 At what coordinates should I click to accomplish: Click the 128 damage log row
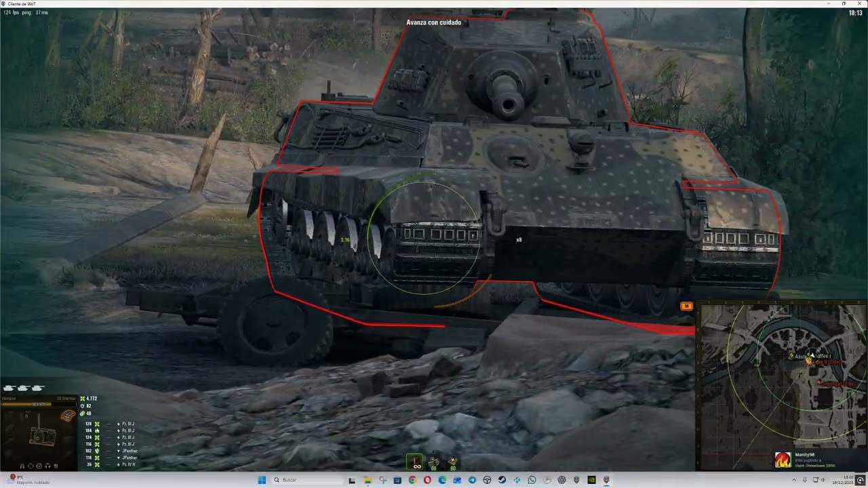coord(111,424)
